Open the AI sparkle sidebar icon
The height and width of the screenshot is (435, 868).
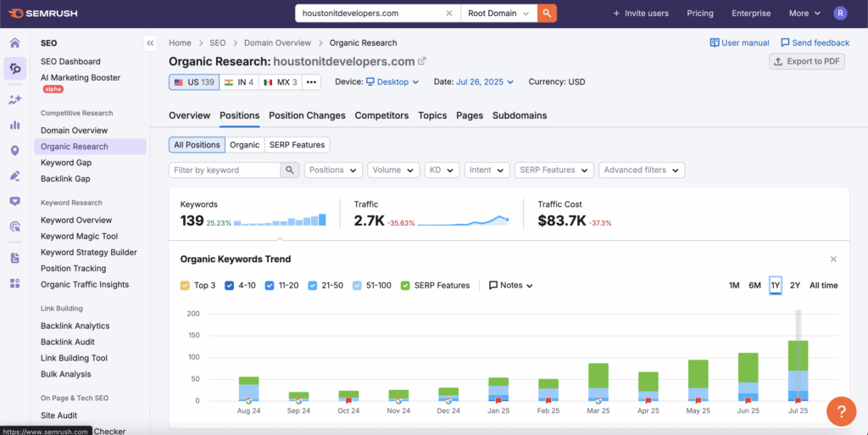coord(15,99)
